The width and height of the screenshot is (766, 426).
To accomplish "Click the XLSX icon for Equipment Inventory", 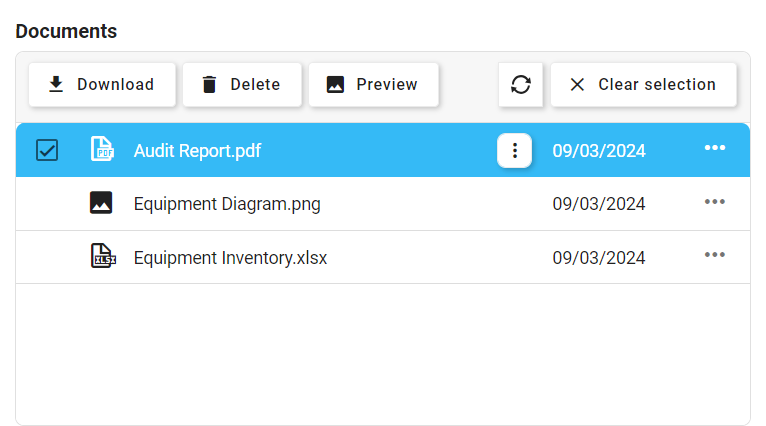I will pyautogui.click(x=102, y=257).
